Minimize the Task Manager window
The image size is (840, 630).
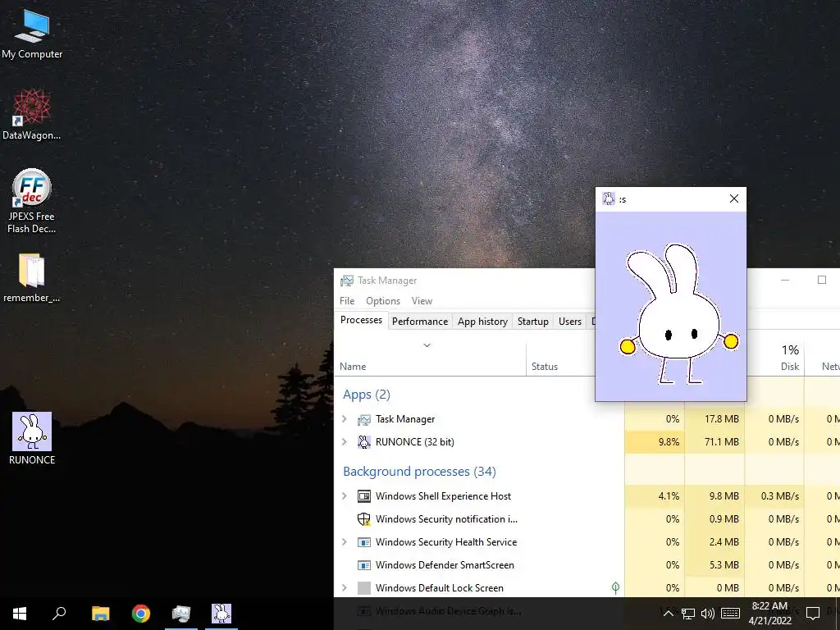click(x=785, y=280)
